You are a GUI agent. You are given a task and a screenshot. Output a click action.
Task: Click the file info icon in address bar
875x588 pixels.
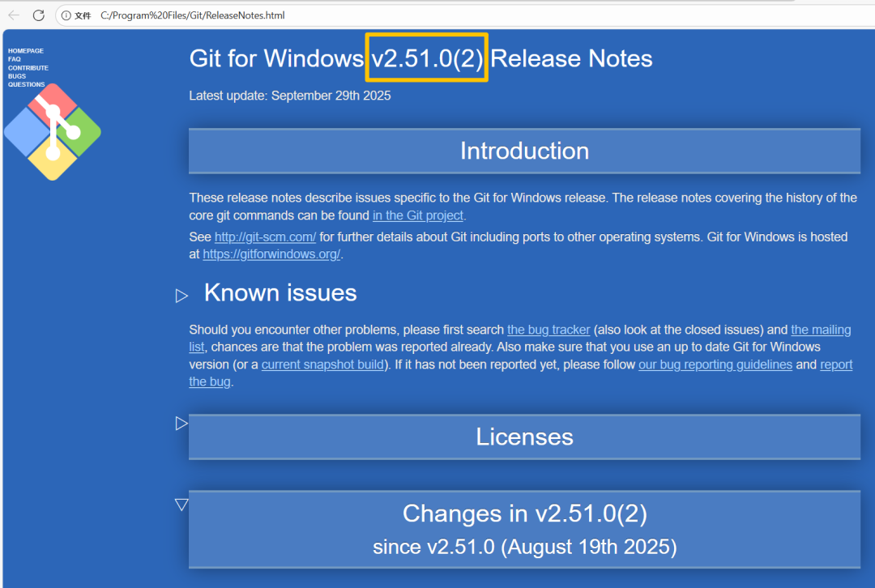tap(66, 15)
